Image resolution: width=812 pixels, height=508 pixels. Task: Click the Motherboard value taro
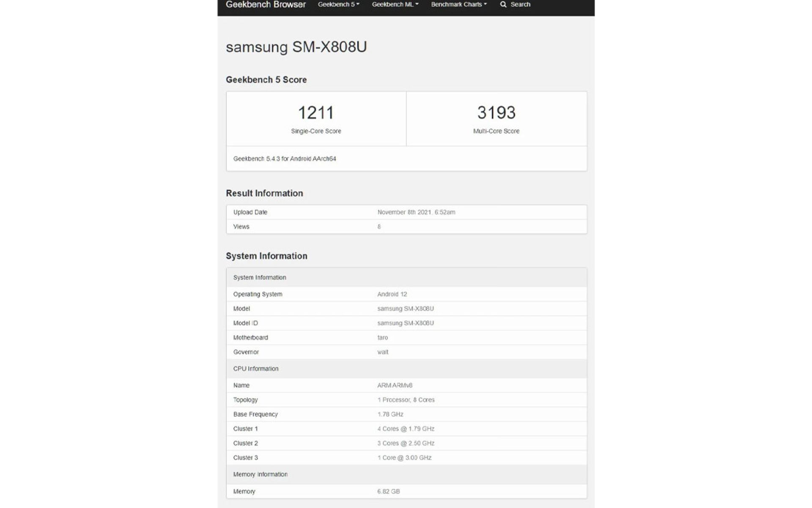click(382, 337)
